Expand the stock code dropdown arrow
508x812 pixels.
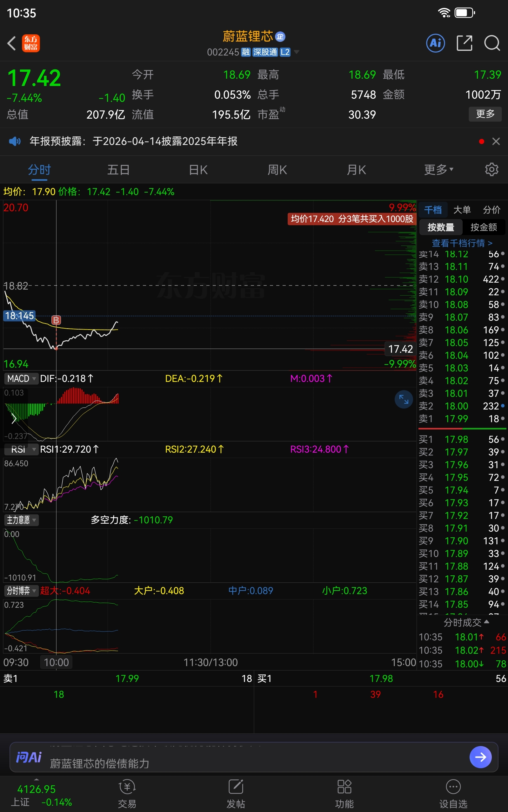296,52
